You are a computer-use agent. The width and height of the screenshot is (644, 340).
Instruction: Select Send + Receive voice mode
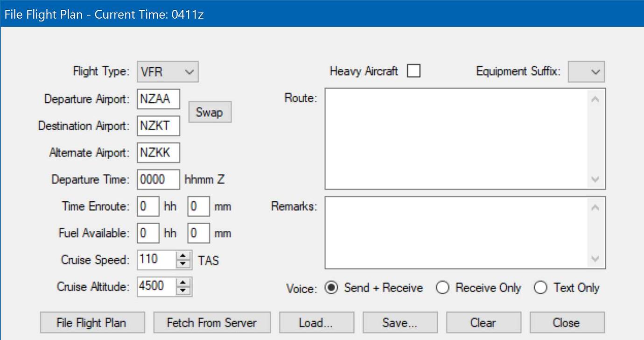click(x=331, y=288)
